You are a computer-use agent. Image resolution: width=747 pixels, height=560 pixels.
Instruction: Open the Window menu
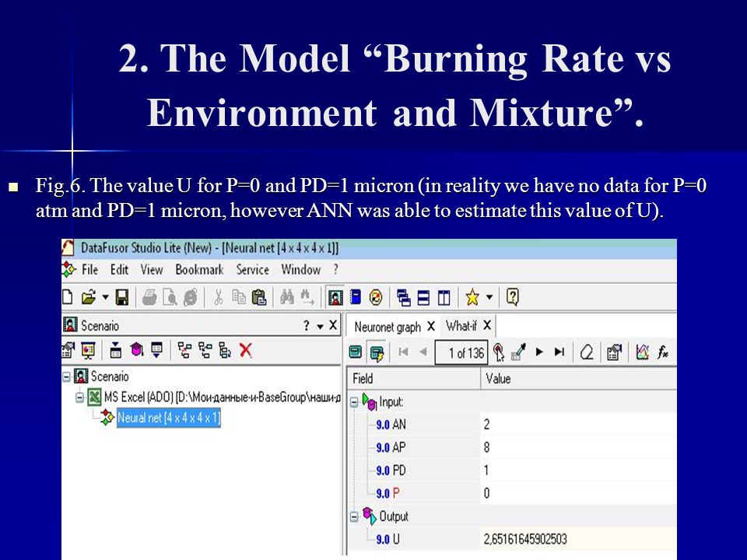click(300, 270)
